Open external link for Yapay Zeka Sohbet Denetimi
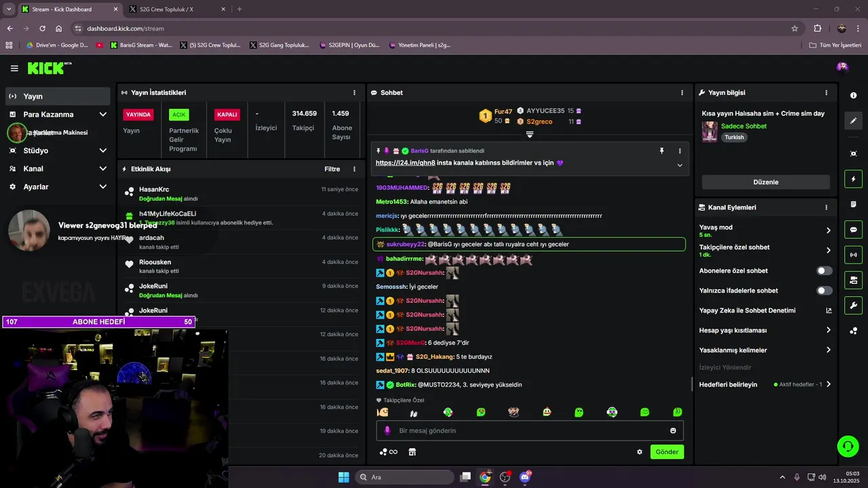 tap(829, 310)
